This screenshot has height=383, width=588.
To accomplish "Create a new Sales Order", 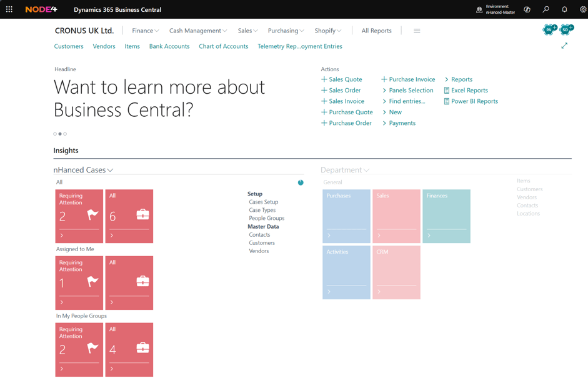I will pos(341,90).
